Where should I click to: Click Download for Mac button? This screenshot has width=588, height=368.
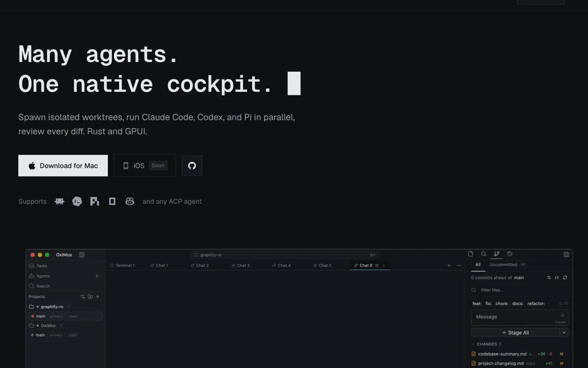pyautogui.click(x=63, y=166)
